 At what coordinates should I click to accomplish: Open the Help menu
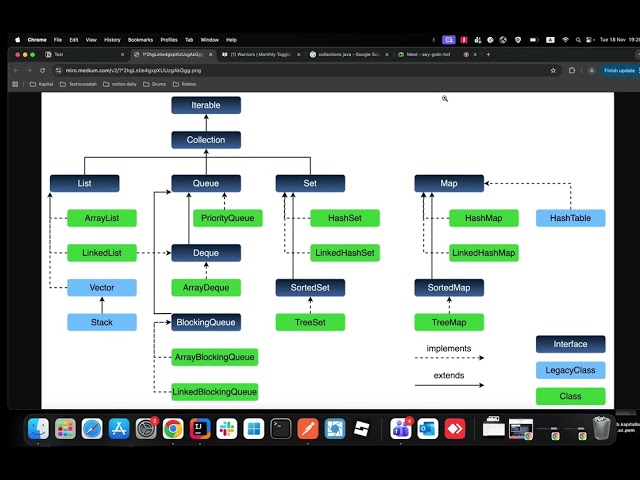click(231, 40)
